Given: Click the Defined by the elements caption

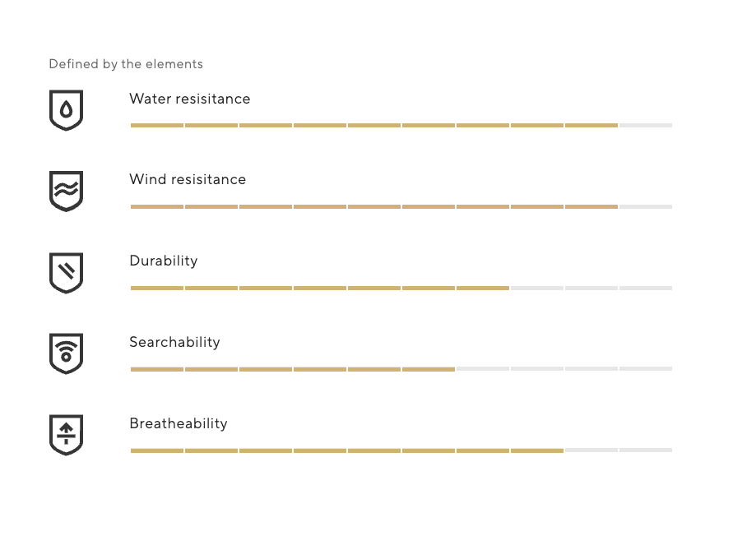Looking at the screenshot, I should (126, 64).
